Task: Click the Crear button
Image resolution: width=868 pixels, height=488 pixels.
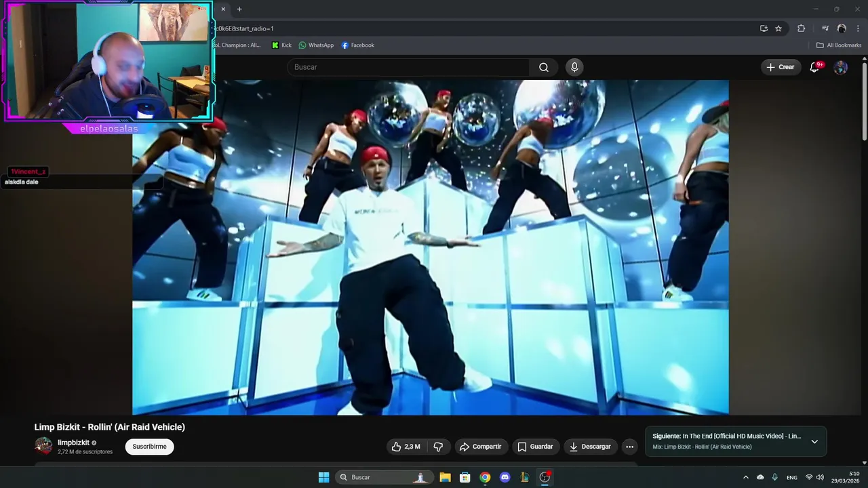Action: point(781,67)
